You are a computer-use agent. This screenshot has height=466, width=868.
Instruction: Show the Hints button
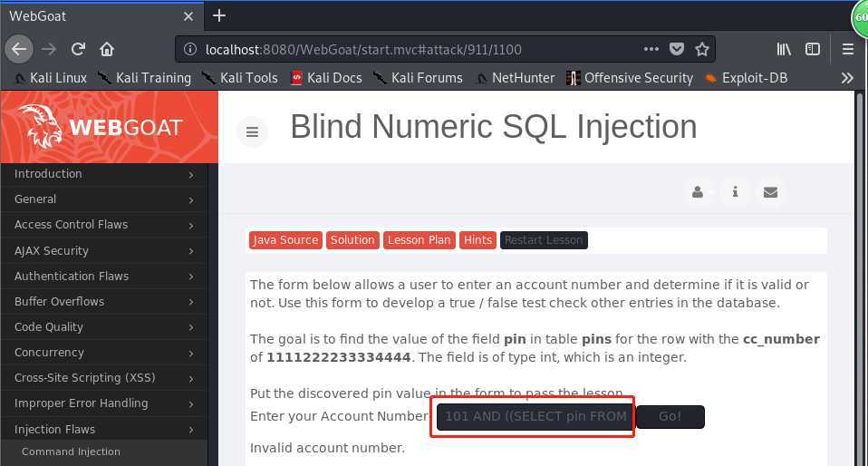[x=477, y=240]
